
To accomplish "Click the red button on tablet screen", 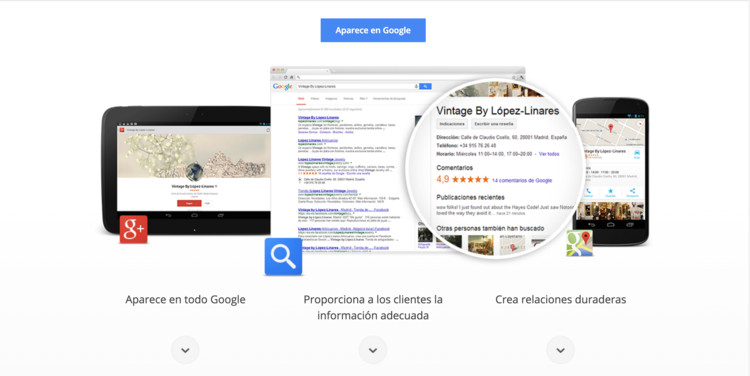I will (x=189, y=203).
